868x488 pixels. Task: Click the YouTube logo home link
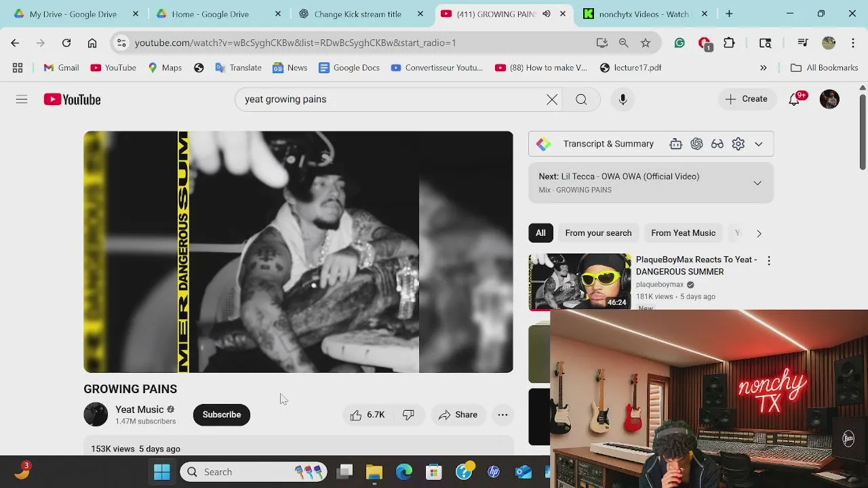coord(72,100)
